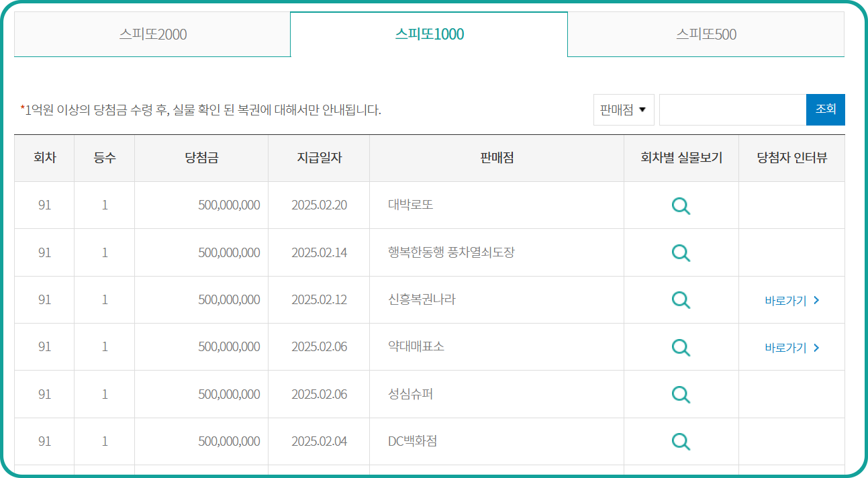
Task: Focus the store search input field
Action: point(732,109)
